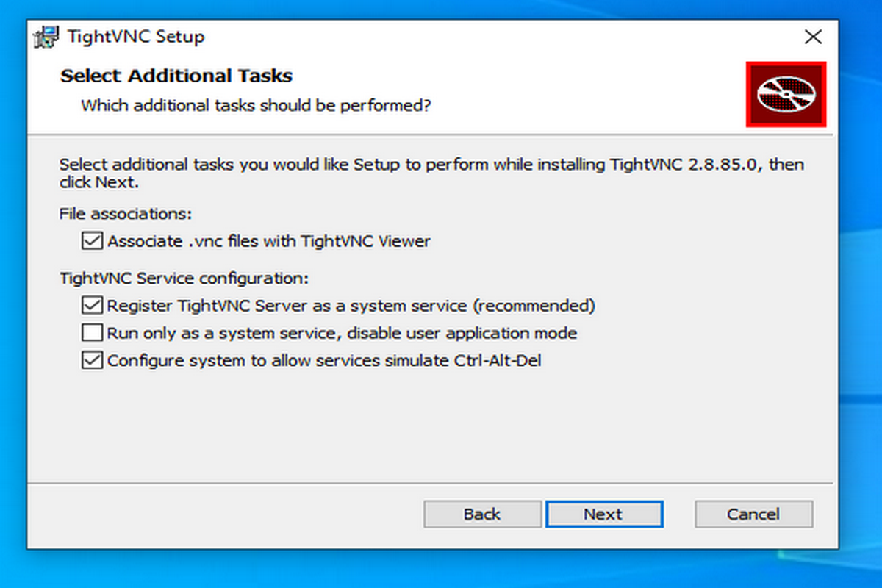This screenshot has width=882, height=588.
Task: Uncheck the Register TightVNC Server checkbox box
Action: [92, 305]
